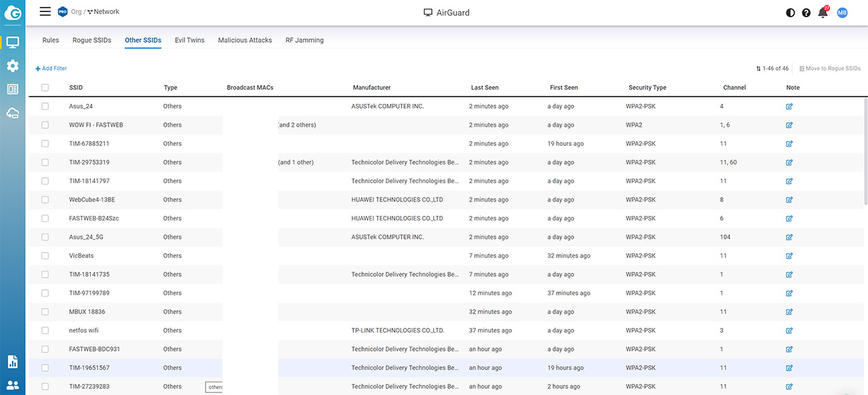Check the WOW FI - FASTWEB row checkbox
The height and width of the screenshot is (395, 868).
[45, 125]
